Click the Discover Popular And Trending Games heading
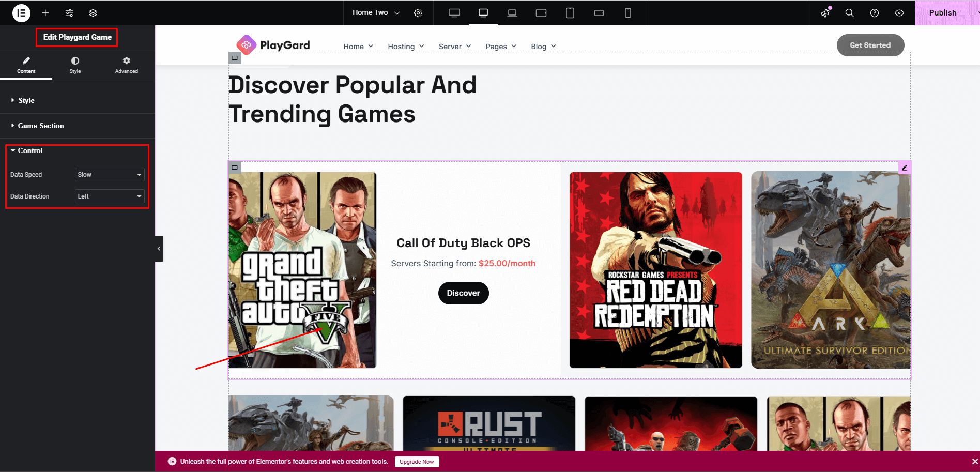 click(x=353, y=99)
